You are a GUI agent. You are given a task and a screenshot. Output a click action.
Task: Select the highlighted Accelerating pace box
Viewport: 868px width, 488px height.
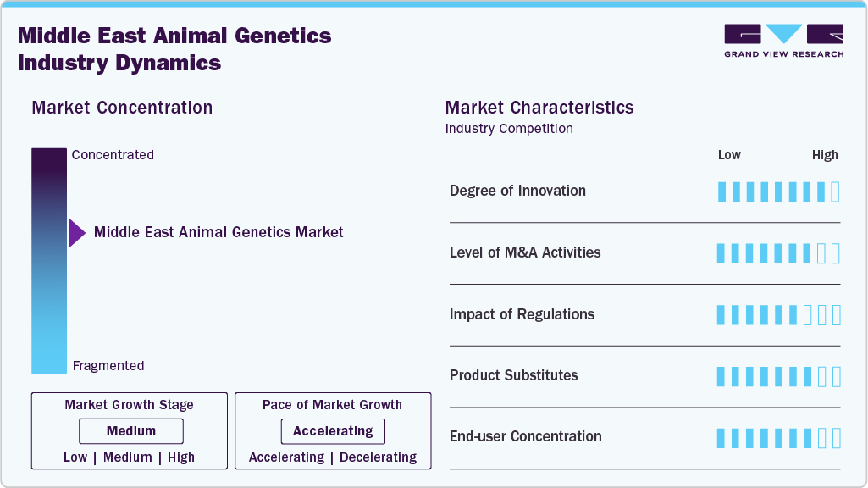(333, 431)
